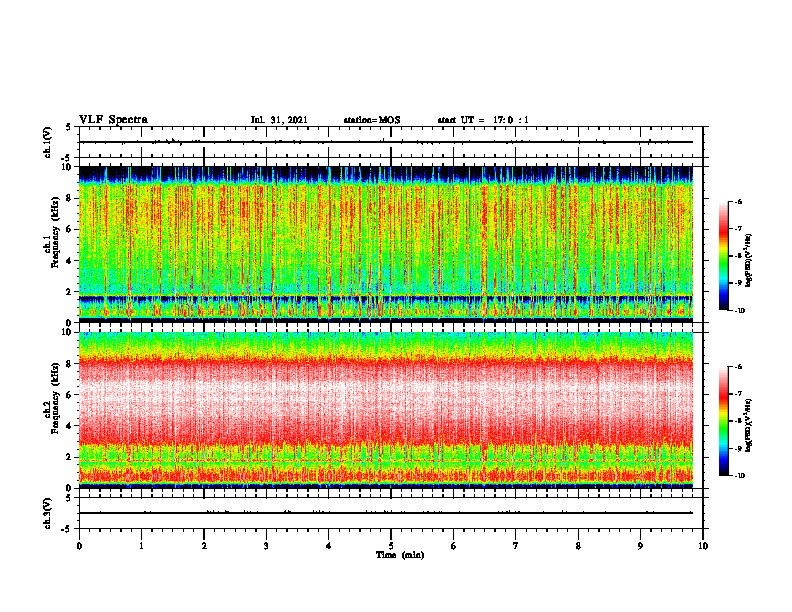Click the '-5' tick on the ch.1(V) axis

67,158
